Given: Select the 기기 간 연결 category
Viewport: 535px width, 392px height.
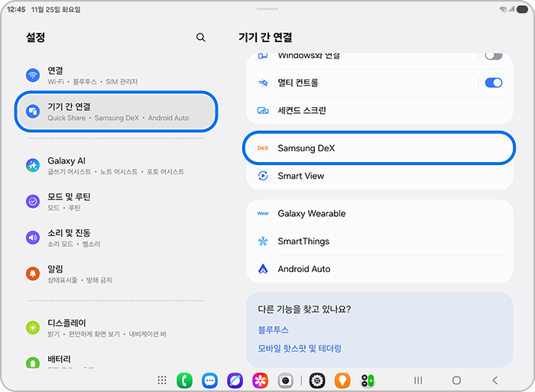Looking at the screenshot, I should 116,112.
